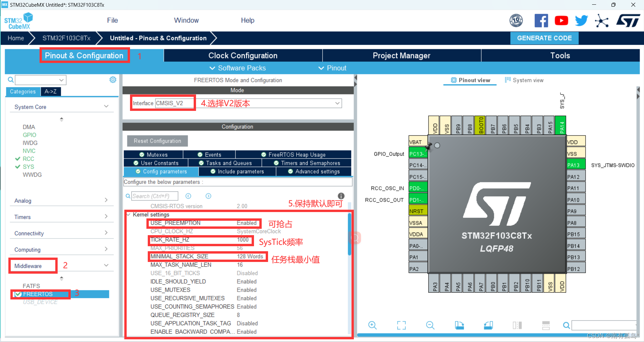644x342 pixels.
Task: Show parameter info icon
Action: (x=341, y=196)
